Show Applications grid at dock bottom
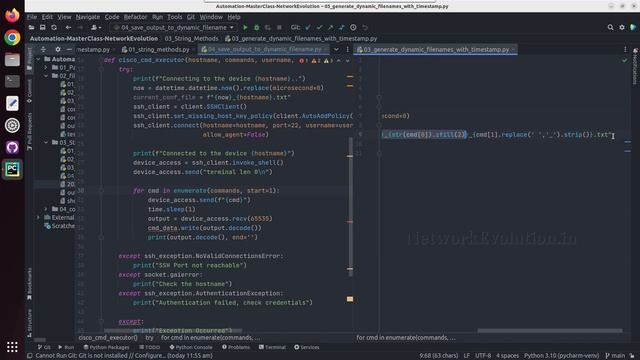This screenshot has width=640, height=360. [x=12, y=347]
